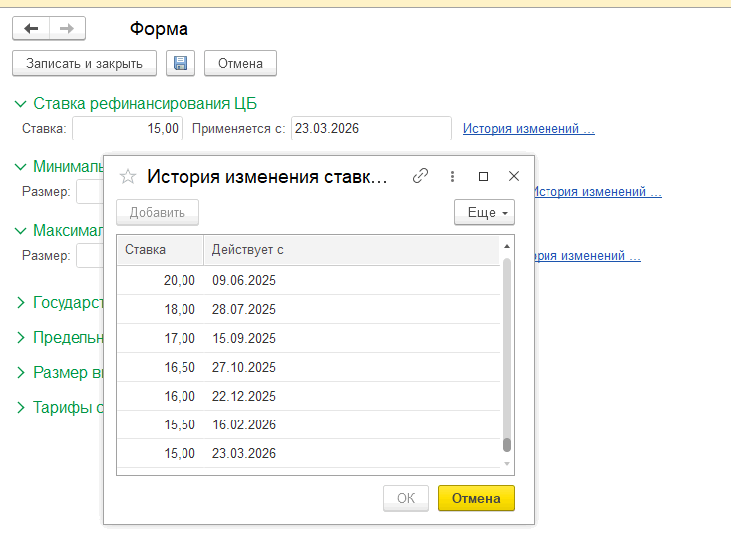Select rate cell 16,50
Image resolution: width=731 pixels, height=560 pixels.
click(x=161, y=367)
